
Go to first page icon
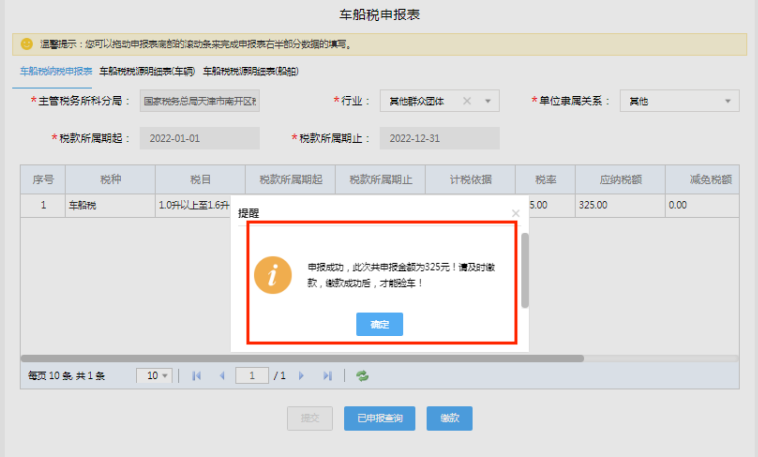[x=196, y=376]
